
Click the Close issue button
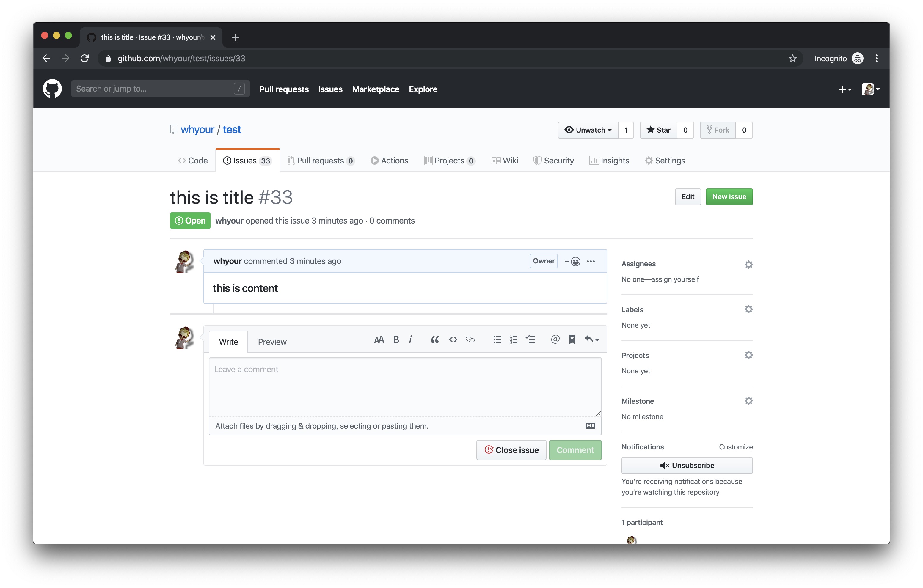coord(511,450)
